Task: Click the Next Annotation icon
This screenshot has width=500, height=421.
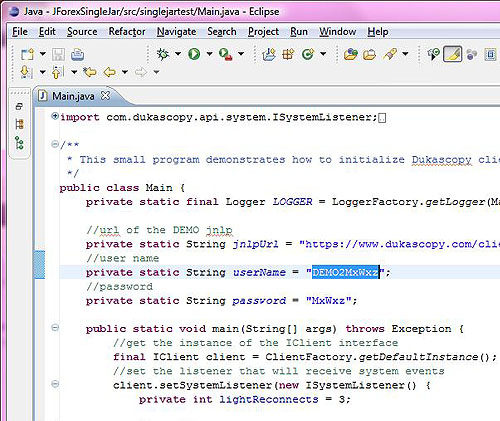Action: [x=26, y=72]
